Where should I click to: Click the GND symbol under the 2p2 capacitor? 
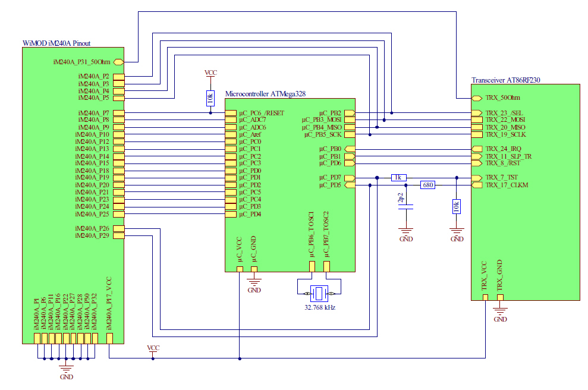(x=405, y=231)
